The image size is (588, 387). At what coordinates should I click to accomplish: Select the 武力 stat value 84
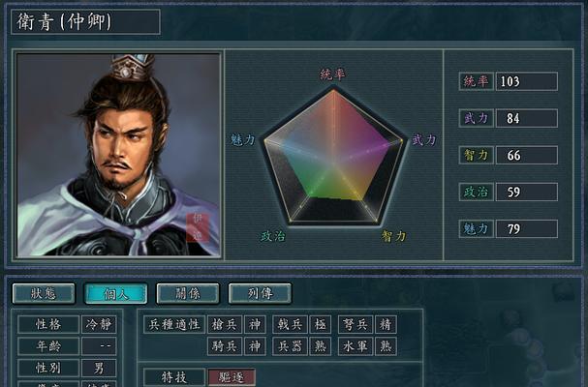(527, 118)
